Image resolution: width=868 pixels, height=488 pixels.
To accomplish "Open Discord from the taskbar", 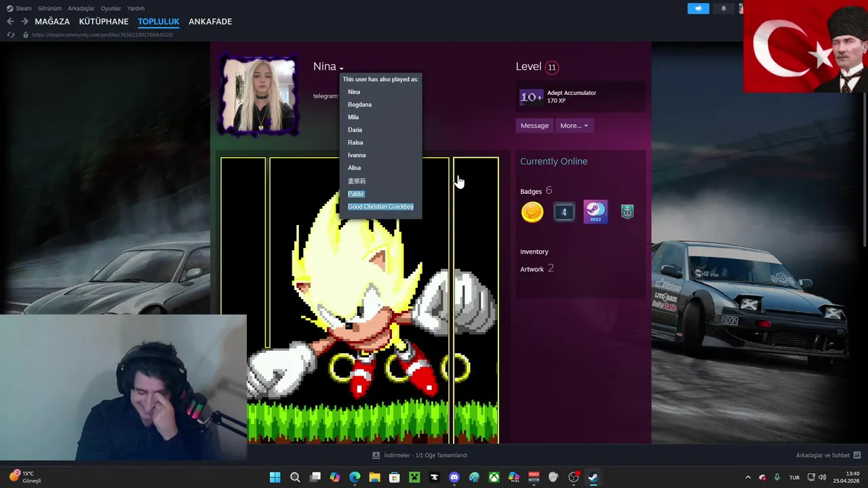I will click(454, 477).
